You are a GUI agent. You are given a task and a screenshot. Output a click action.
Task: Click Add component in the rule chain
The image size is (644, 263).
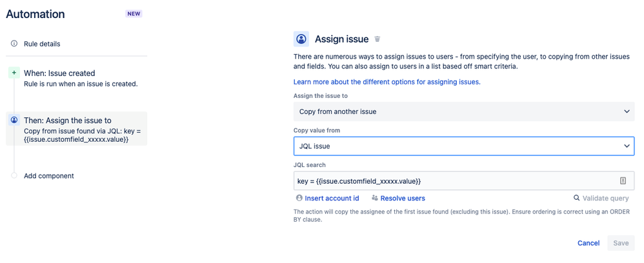(49, 176)
